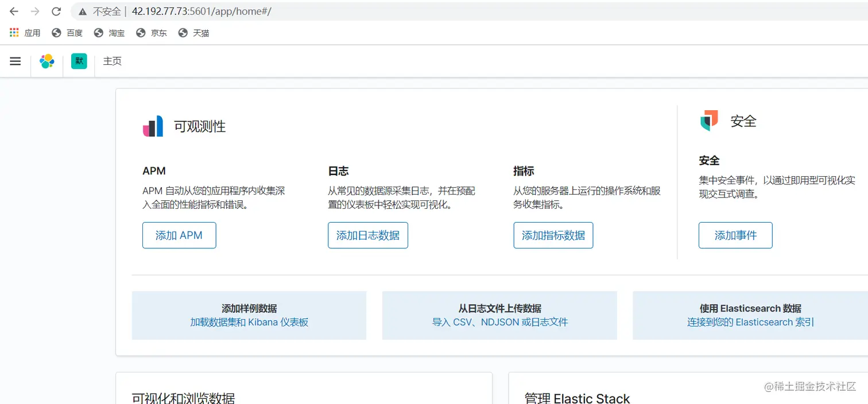Go back with browser back arrow
The image size is (868, 404).
[14, 11]
